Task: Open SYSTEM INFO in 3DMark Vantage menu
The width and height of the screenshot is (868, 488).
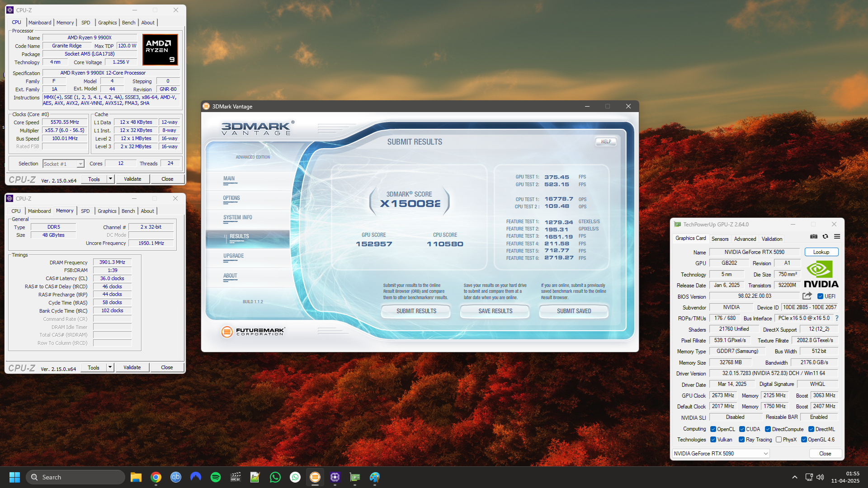Action: click(x=238, y=217)
